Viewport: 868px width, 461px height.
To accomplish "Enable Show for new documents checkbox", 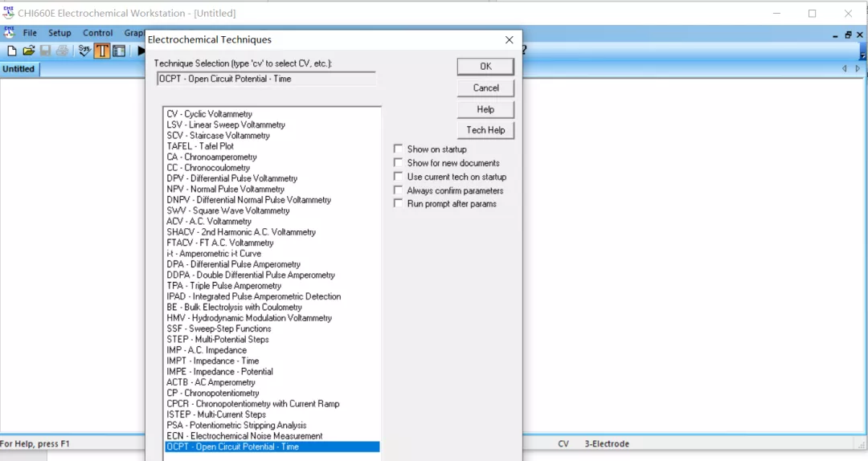I will point(398,163).
